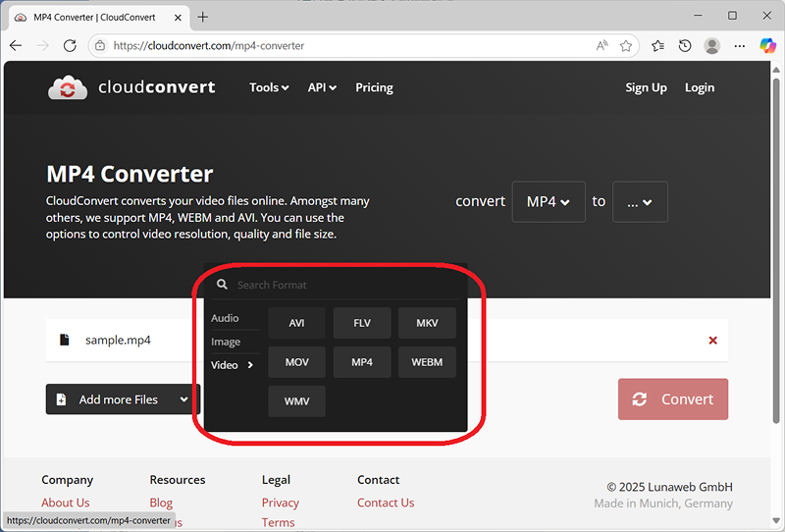This screenshot has width=785, height=532.
Task: Go back with browser back arrow
Action: pos(16,45)
